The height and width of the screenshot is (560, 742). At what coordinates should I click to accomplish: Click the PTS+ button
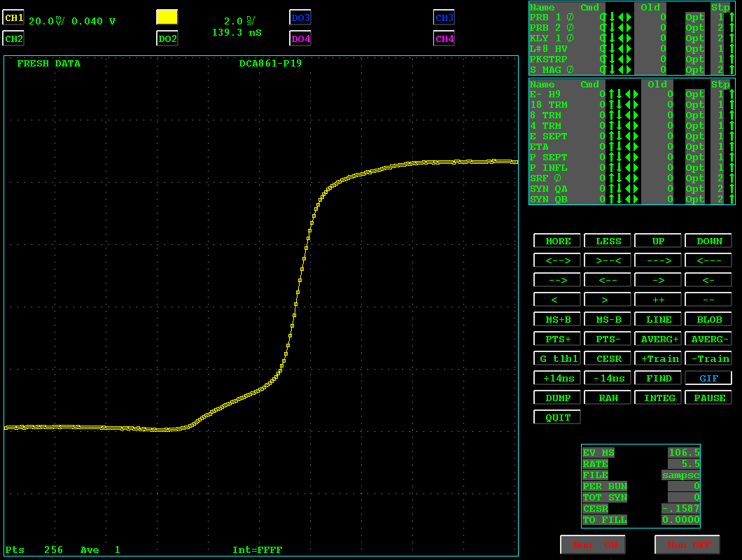[557, 339]
